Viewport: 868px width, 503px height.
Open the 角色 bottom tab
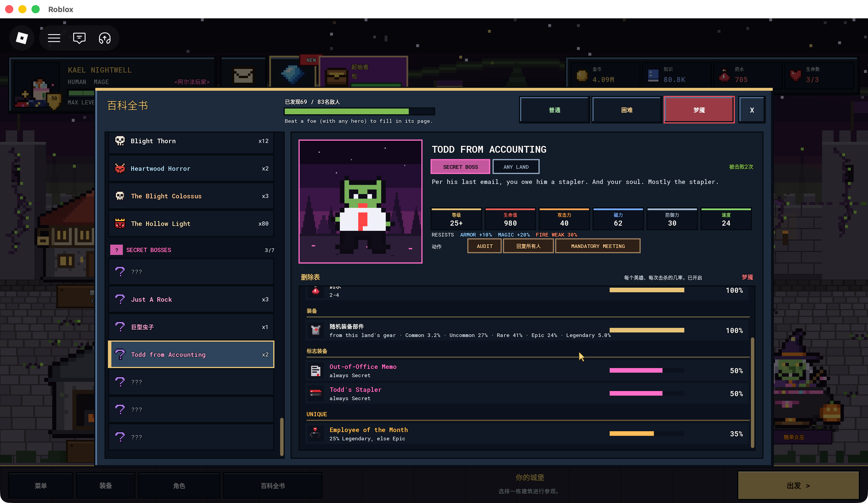tap(179, 486)
